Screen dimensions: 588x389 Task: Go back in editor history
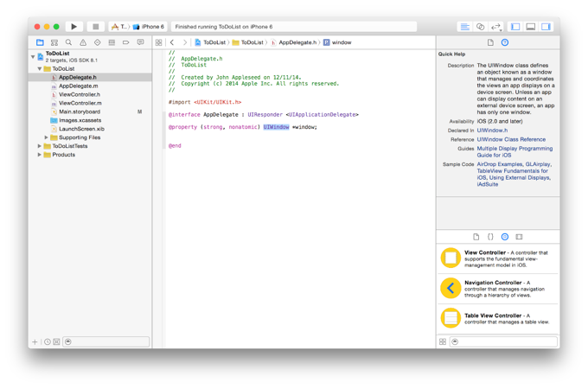[x=172, y=42]
